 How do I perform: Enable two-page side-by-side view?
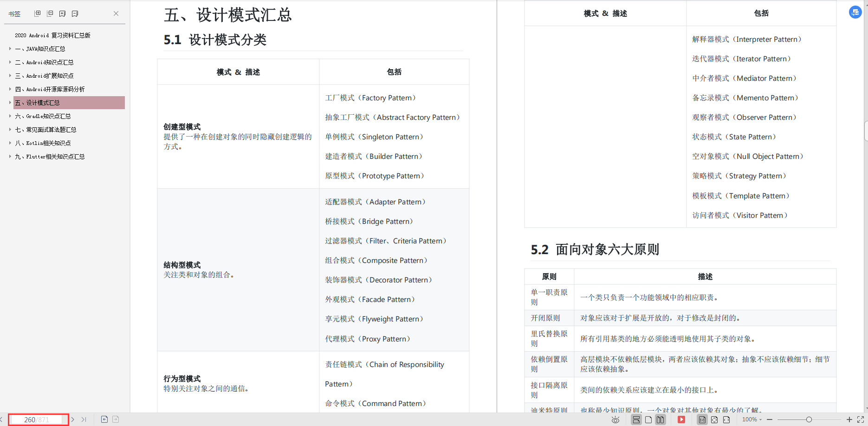660,419
